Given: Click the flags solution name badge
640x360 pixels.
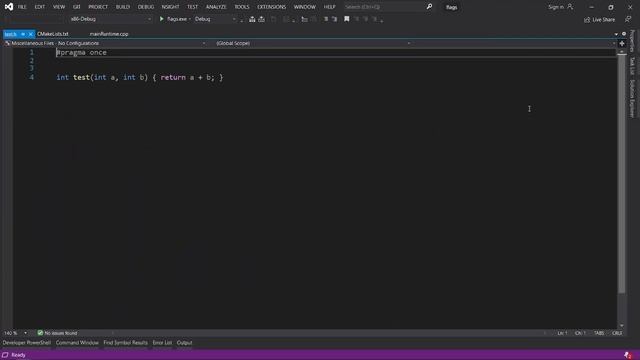Looking at the screenshot, I should click(451, 7).
